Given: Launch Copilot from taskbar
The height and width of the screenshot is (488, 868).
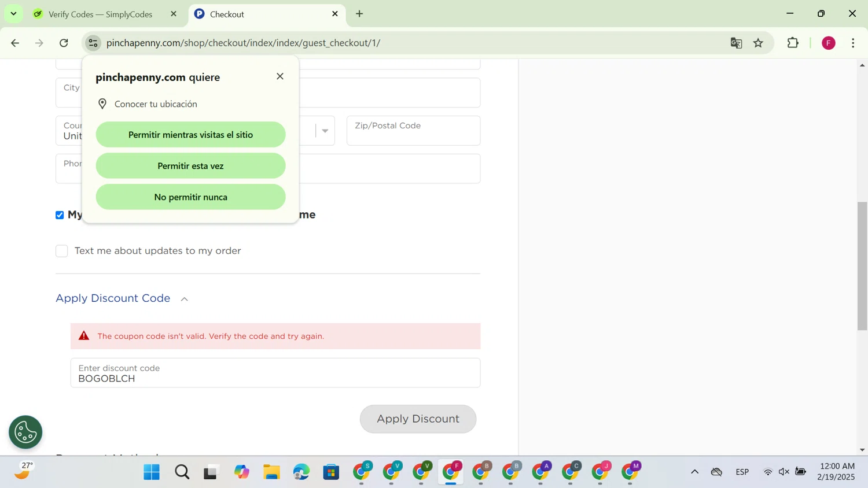Looking at the screenshot, I should tap(241, 472).
